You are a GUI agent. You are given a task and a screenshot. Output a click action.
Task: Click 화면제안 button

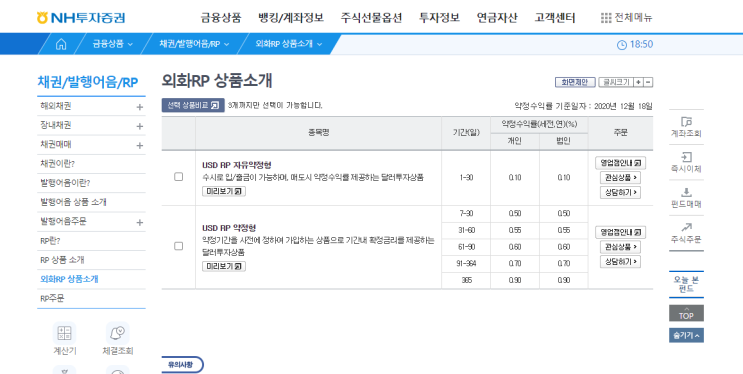575,82
